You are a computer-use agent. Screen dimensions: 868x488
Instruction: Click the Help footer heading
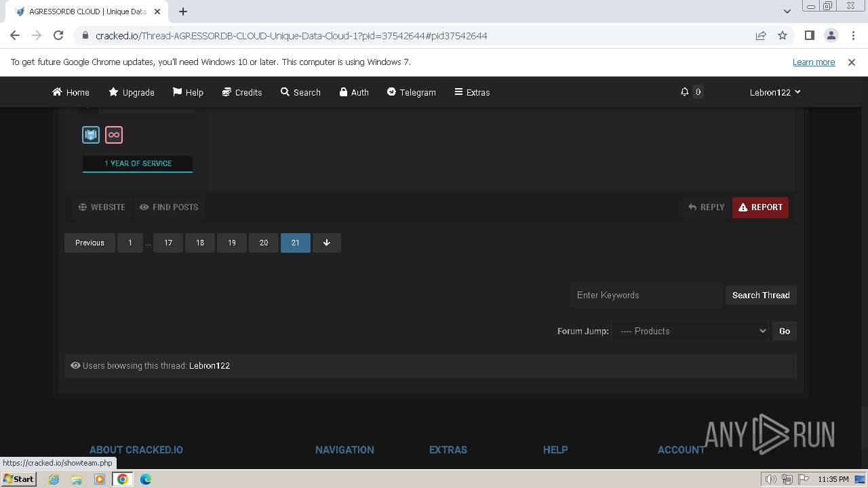tap(555, 449)
